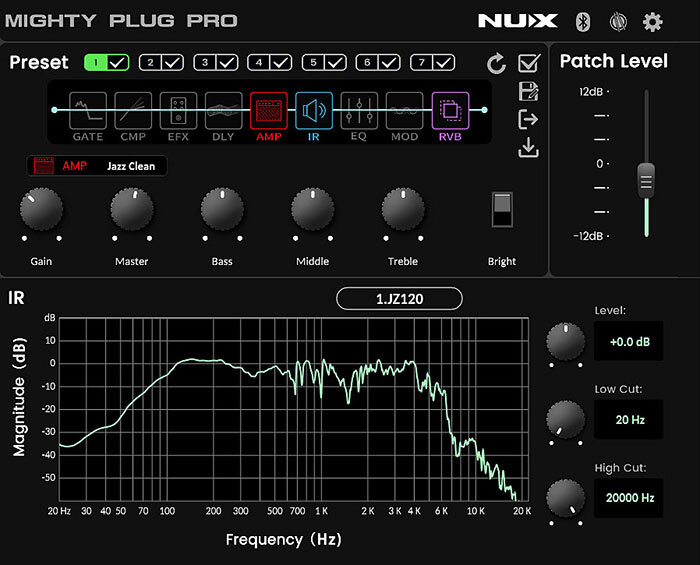This screenshot has height=565, width=700.
Task: Open the tuner icon in header
Action: point(618,21)
